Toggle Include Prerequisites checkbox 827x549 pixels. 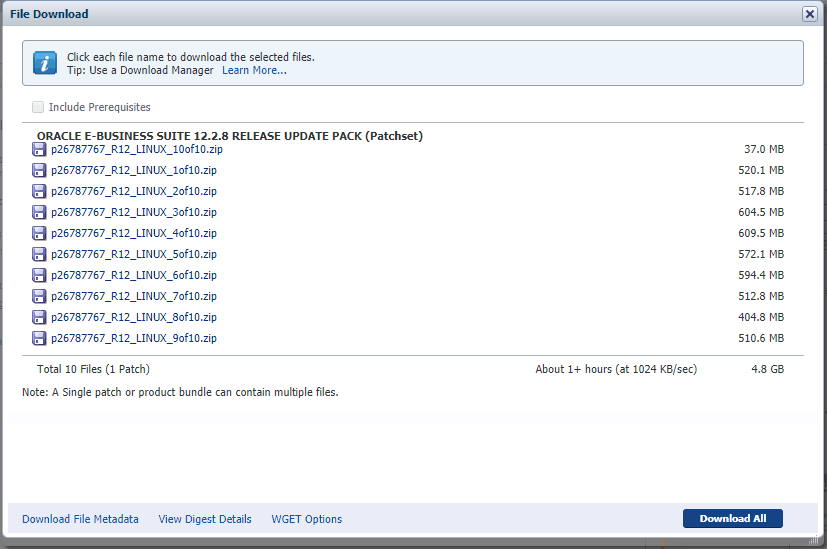point(38,107)
